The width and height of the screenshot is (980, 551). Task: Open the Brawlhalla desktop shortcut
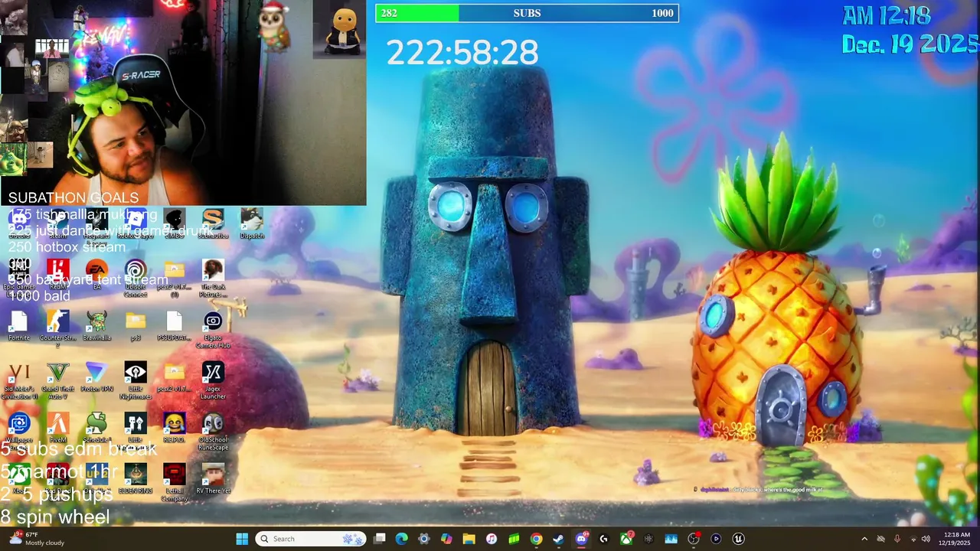(x=96, y=326)
